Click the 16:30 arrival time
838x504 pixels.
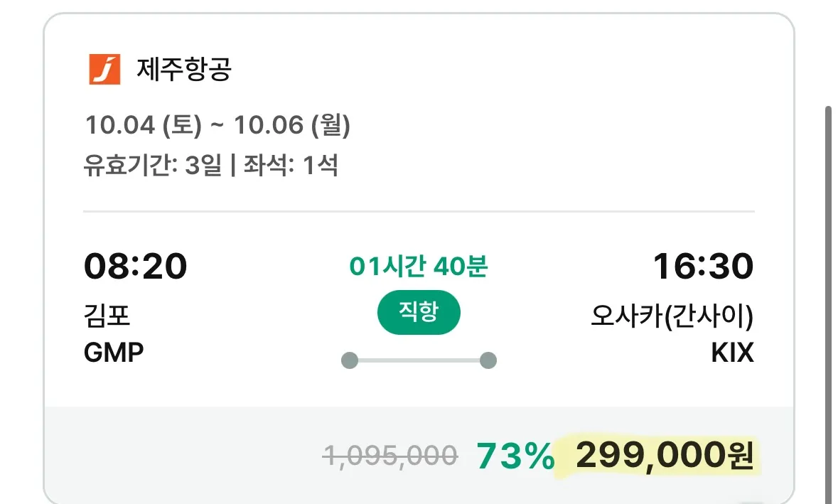coord(703,267)
